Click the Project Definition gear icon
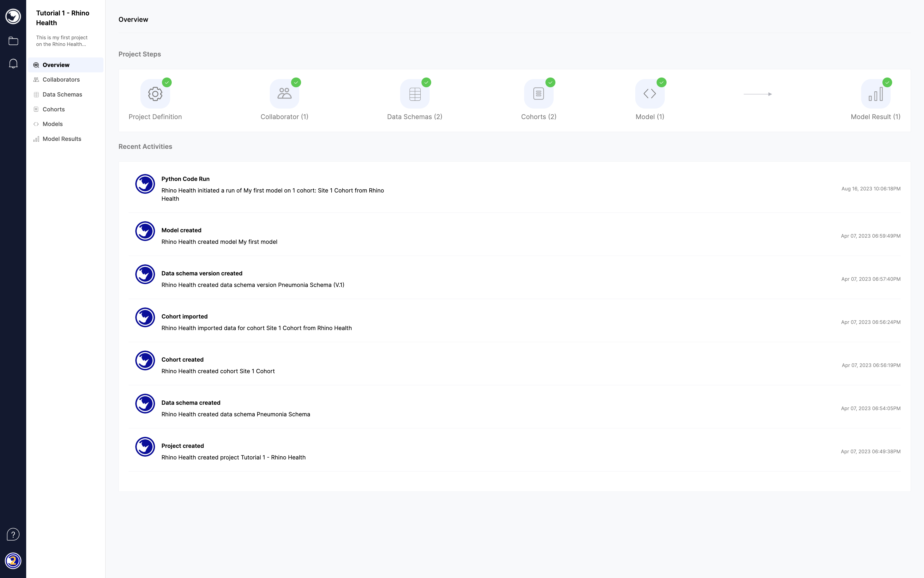The image size is (924, 578). click(155, 94)
